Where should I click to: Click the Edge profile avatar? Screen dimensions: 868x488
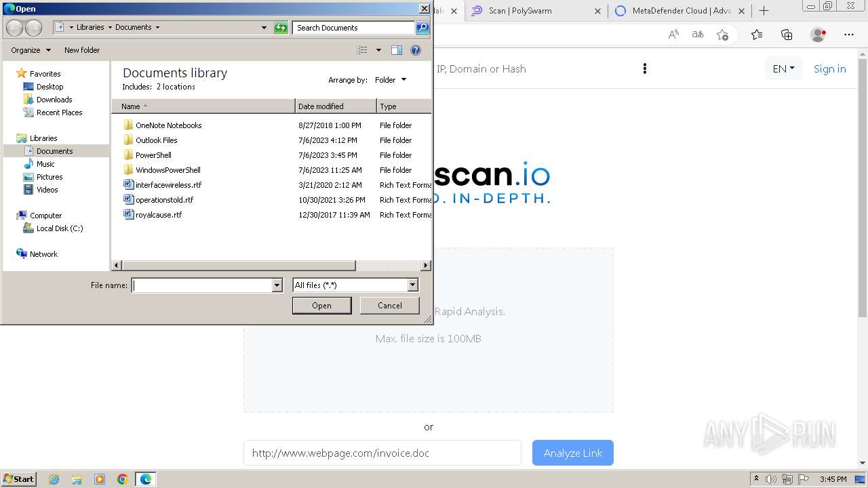pos(818,35)
